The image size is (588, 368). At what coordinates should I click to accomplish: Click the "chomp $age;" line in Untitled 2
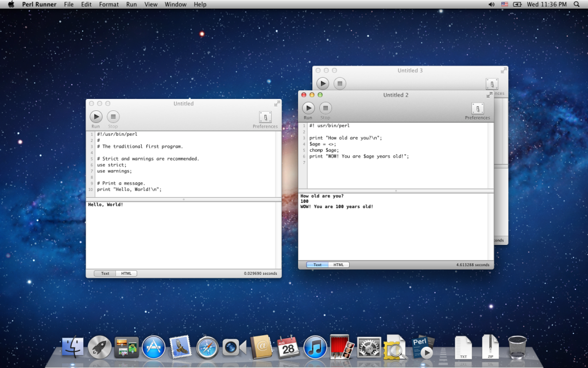click(324, 150)
